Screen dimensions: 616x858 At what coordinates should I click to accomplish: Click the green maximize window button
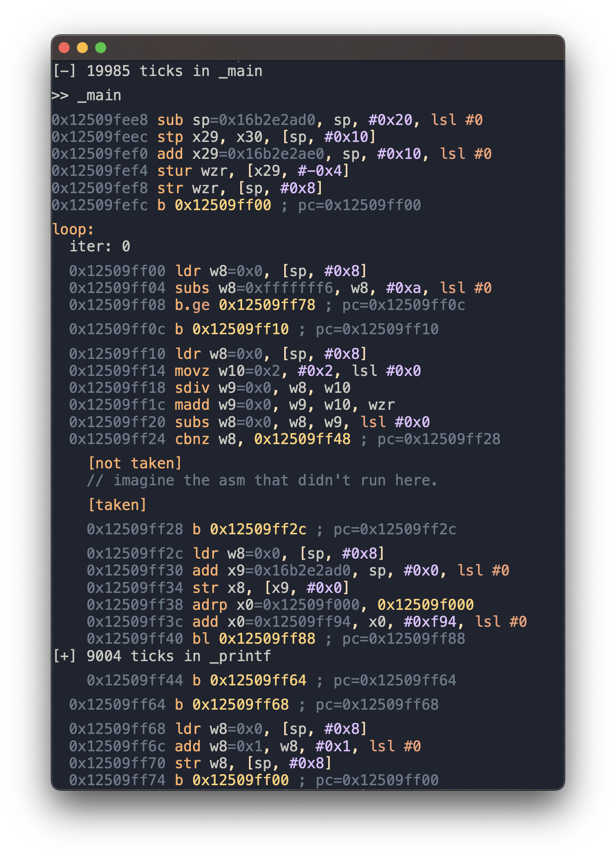click(x=101, y=48)
